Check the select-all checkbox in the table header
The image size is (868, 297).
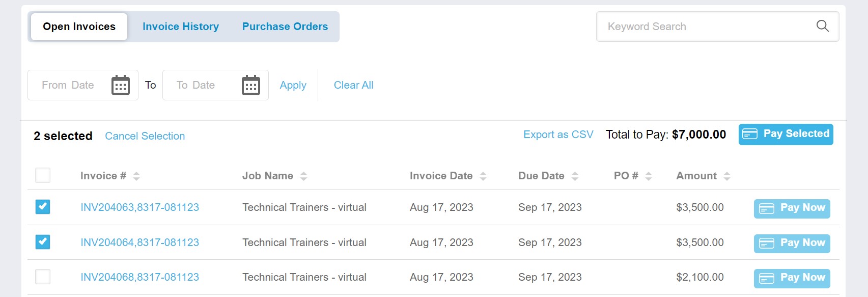pyautogui.click(x=43, y=175)
